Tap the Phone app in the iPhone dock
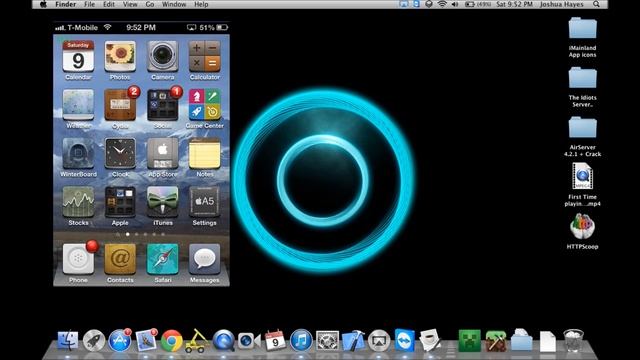640x360 pixels. (x=78, y=260)
